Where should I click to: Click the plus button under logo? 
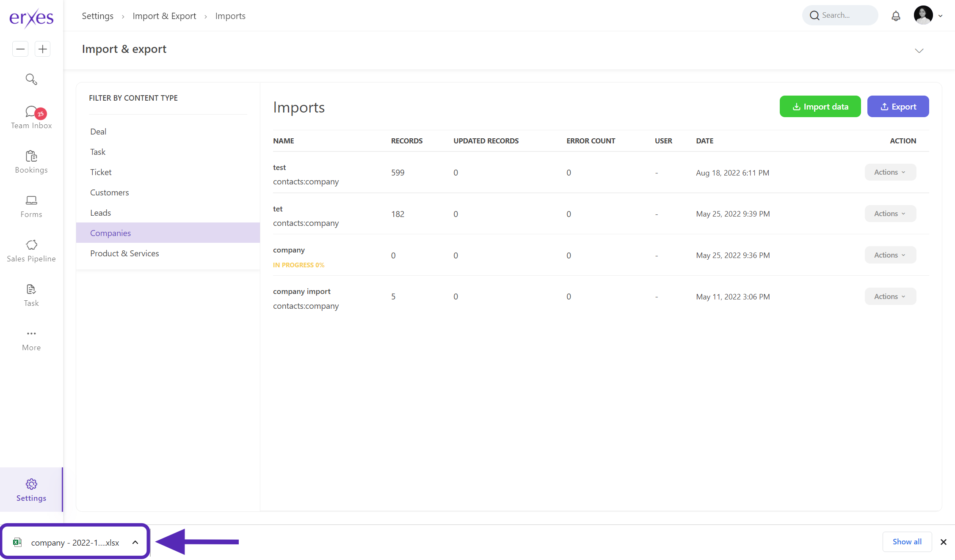(x=42, y=49)
